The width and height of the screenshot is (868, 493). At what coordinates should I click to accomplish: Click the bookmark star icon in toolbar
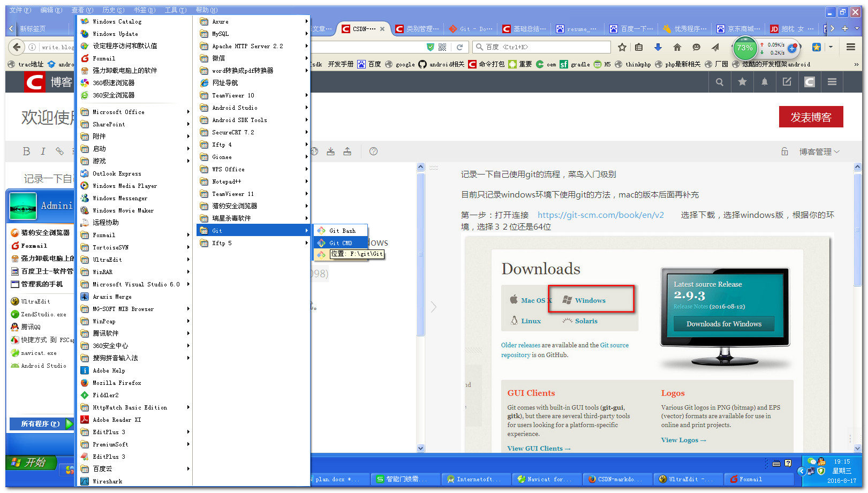tap(622, 47)
